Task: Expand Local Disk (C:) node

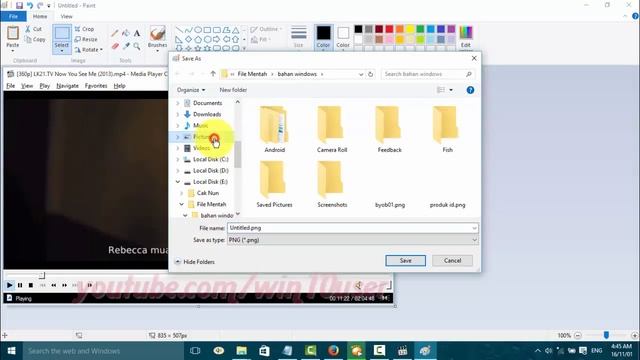Action: tap(178, 159)
